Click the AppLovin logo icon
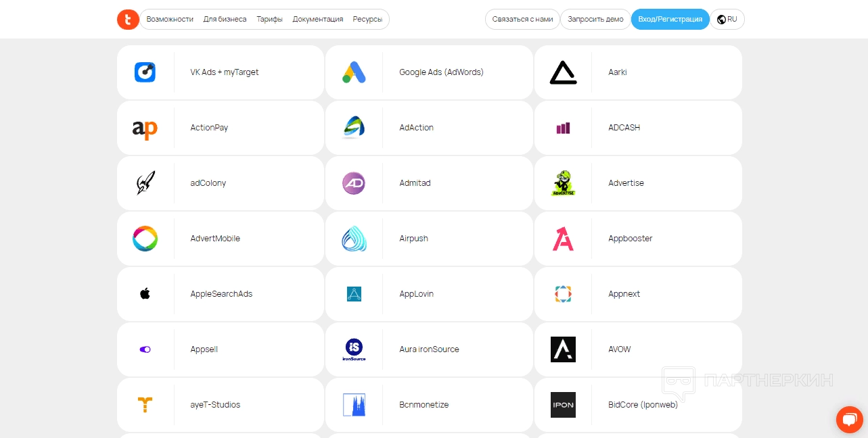Image resolution: width=868 pixels, height=438 pixels. (x=354, y=294)
